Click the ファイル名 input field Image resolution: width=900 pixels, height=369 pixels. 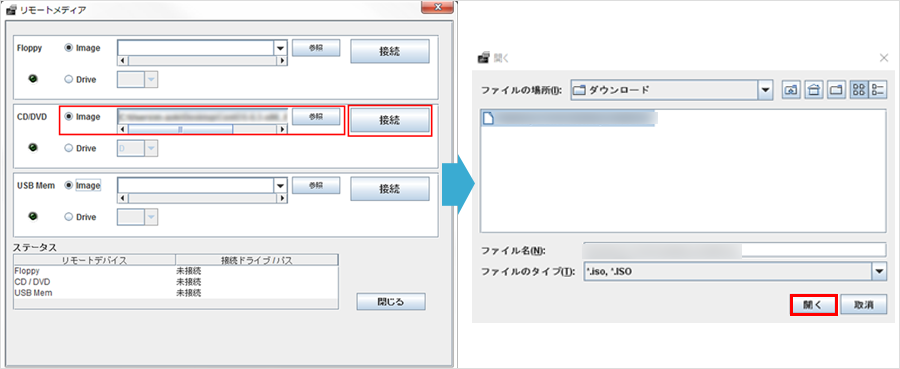[x=735, y=250]
